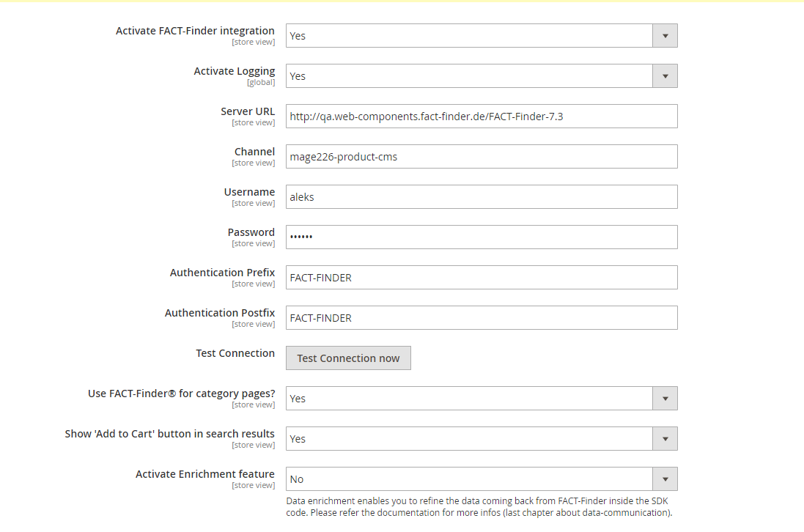The width and height of the screenshot is (804, 532).
Task: Click the Authentication Prefix field
Action: click(482, 277)
